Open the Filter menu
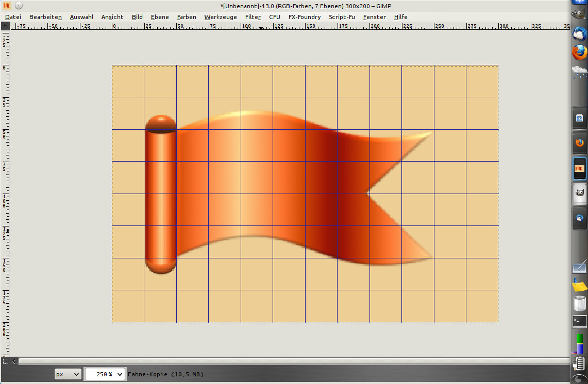588x384 pixels. pos(253,17)
